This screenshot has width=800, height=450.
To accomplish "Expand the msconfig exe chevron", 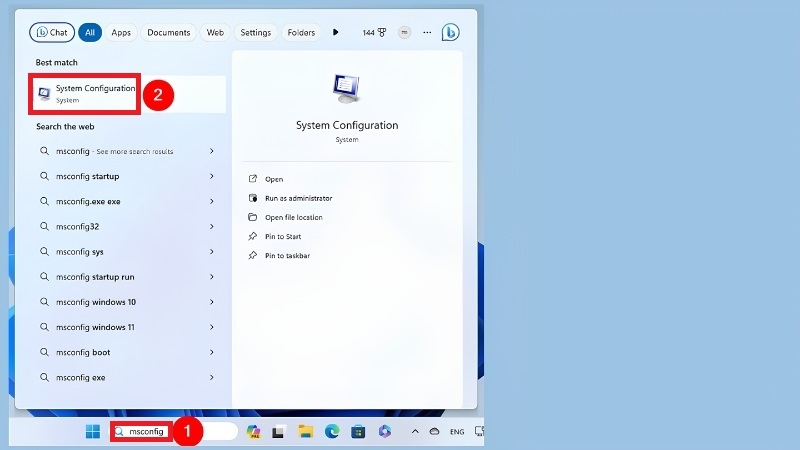I will point(211,377).
